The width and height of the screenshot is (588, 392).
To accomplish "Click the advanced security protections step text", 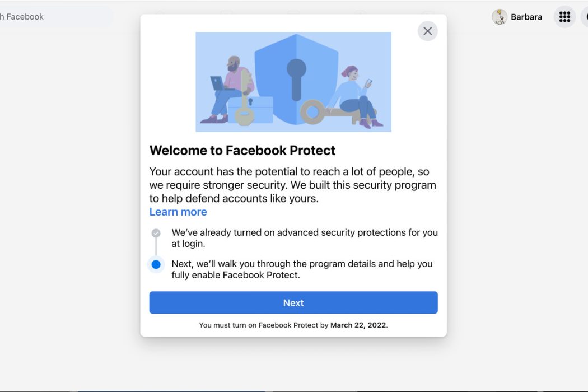I will click(x=305, y=237).
